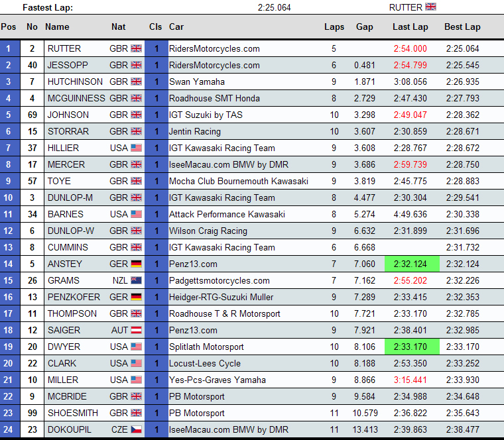Click the Cls column header
504x440 pixels.
(x=155, y=27)
